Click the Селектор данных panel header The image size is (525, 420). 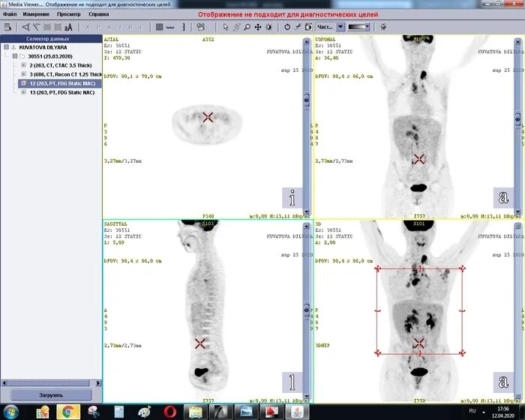tap(51, 39)
